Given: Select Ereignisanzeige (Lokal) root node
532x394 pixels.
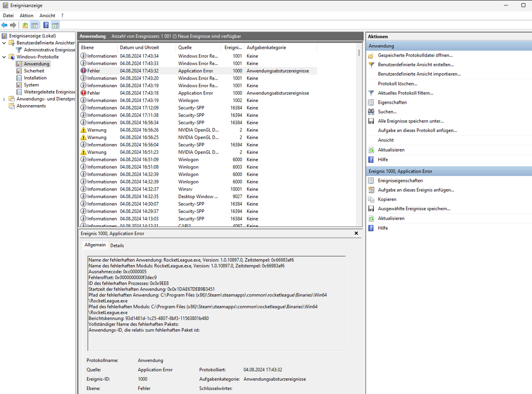Looking at the screenshot, I should click(33, 36).
